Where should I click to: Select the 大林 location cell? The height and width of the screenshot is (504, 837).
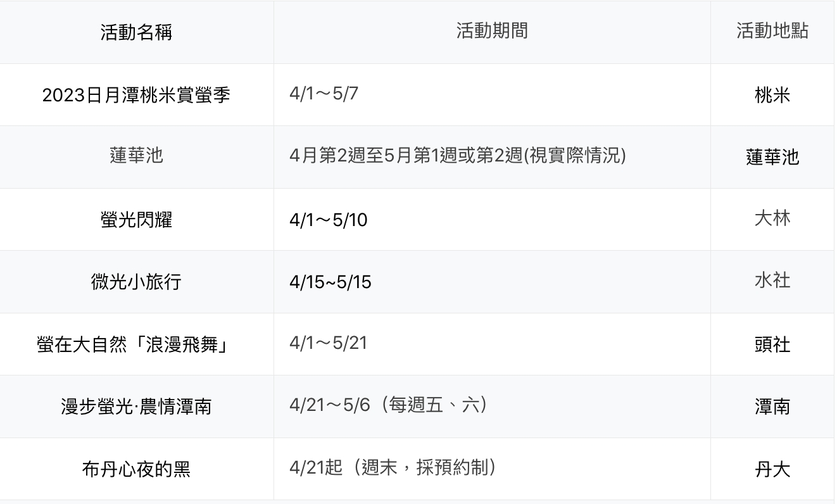[772, 218]
